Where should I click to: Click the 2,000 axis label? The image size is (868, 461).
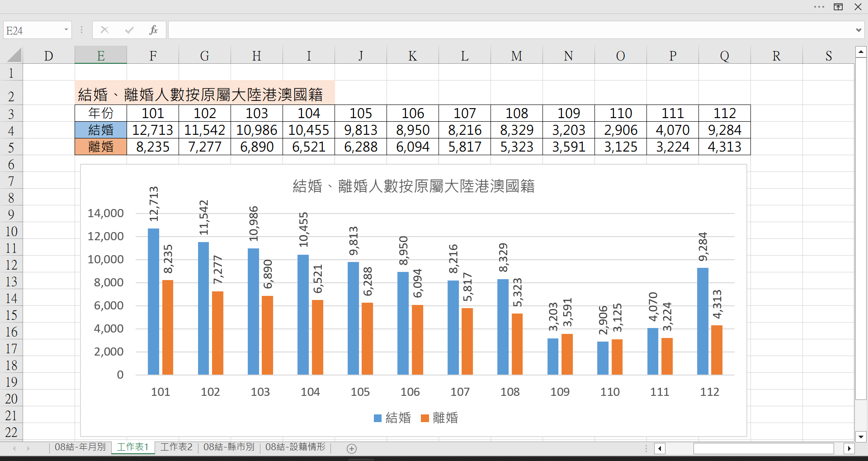[109, 352]
